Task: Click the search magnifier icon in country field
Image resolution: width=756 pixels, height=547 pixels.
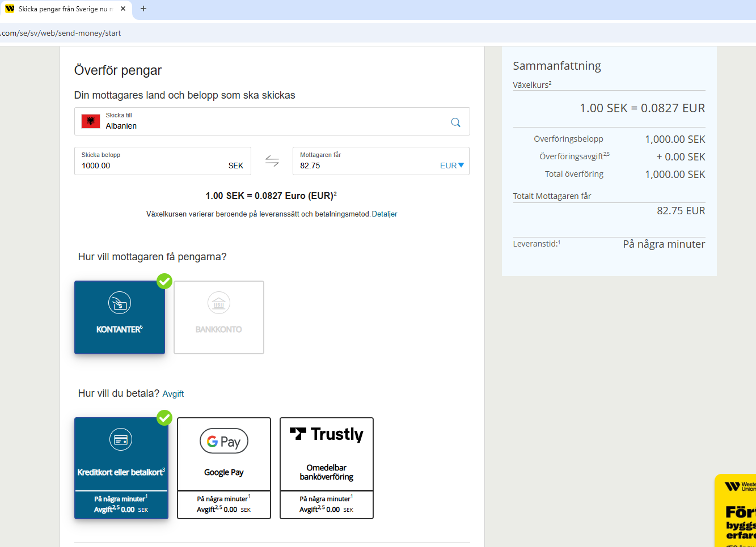Action: [x=455, y=122]
